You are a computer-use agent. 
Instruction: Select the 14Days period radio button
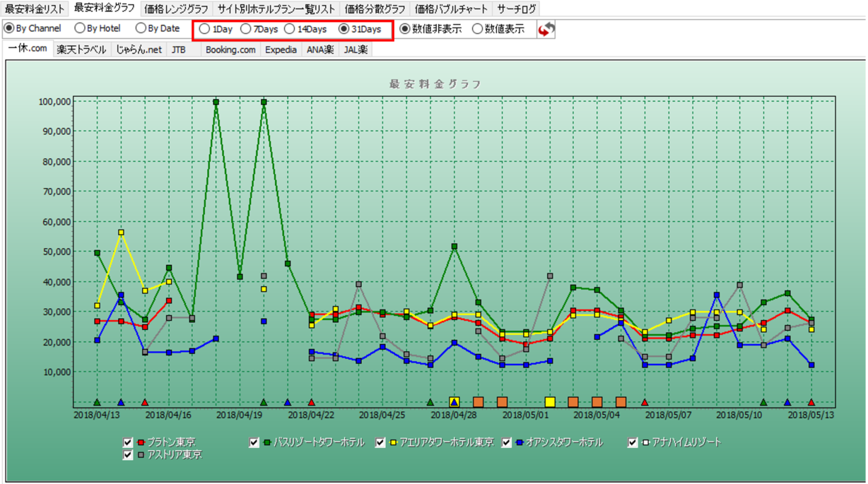290,29
